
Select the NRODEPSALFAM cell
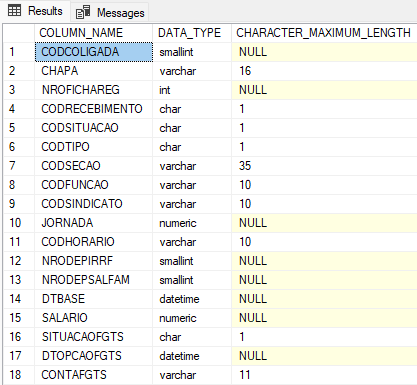tap(94, 280)
